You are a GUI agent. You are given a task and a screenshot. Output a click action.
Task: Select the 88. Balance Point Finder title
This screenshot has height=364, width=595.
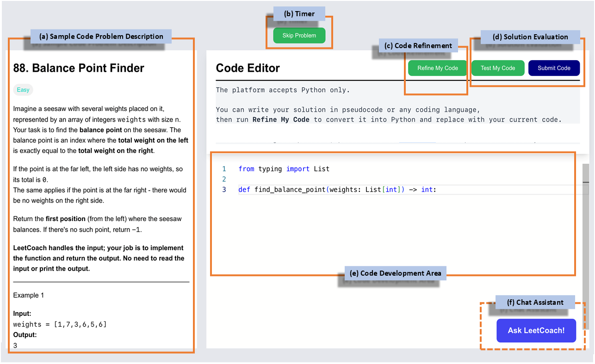pyautogui.click(x=79, y=68)
